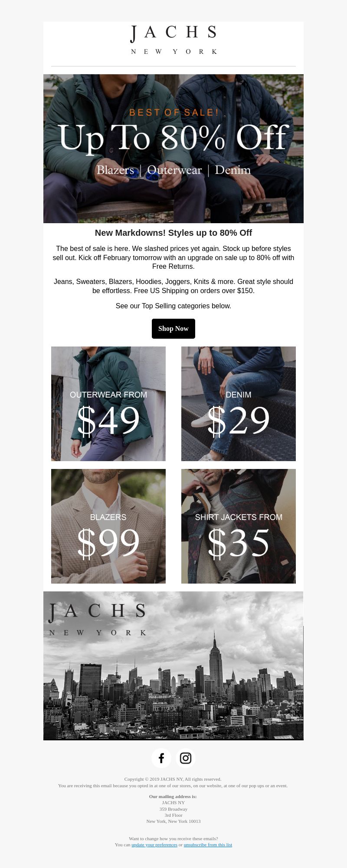Follow the unsubscribe from this list link
Screen dimensions: 347x868
coord(208,845)
